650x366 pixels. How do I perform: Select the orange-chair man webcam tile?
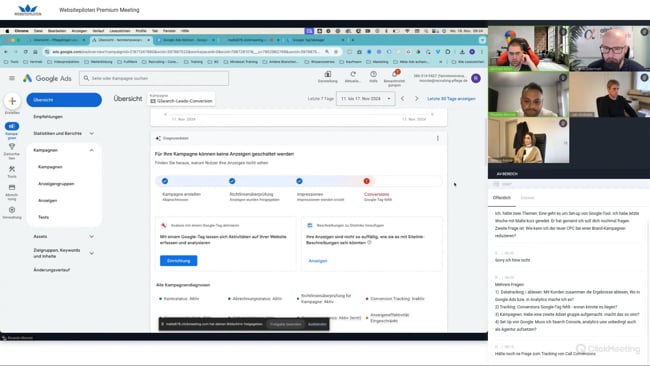529,48
